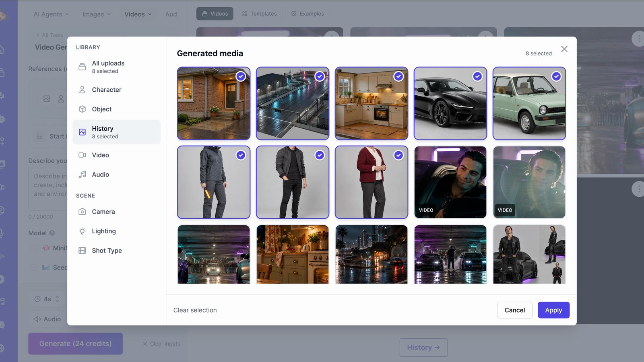The width and height of the screenshot is (644, 362).
Task: Switch to the Videos tab
Action: tap(215, 14)
